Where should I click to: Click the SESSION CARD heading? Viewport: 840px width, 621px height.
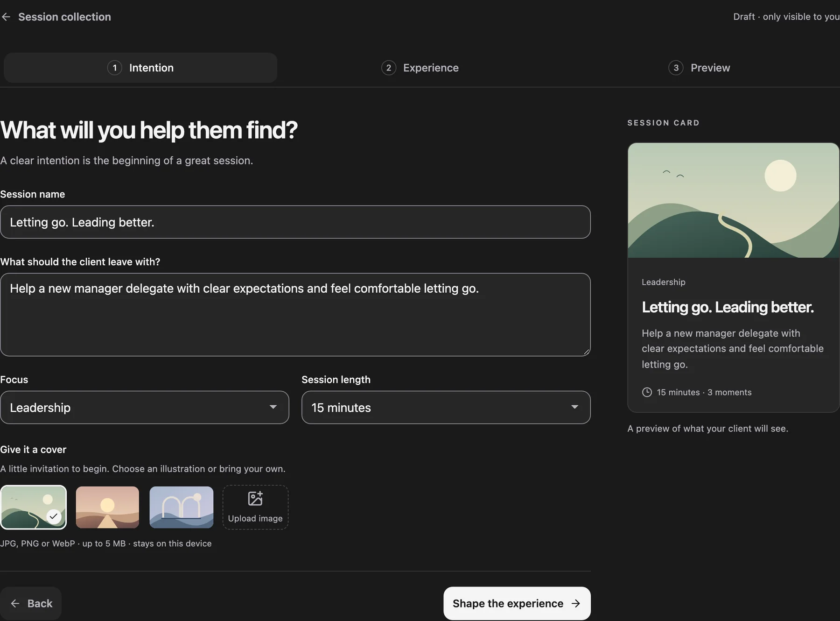663,123
